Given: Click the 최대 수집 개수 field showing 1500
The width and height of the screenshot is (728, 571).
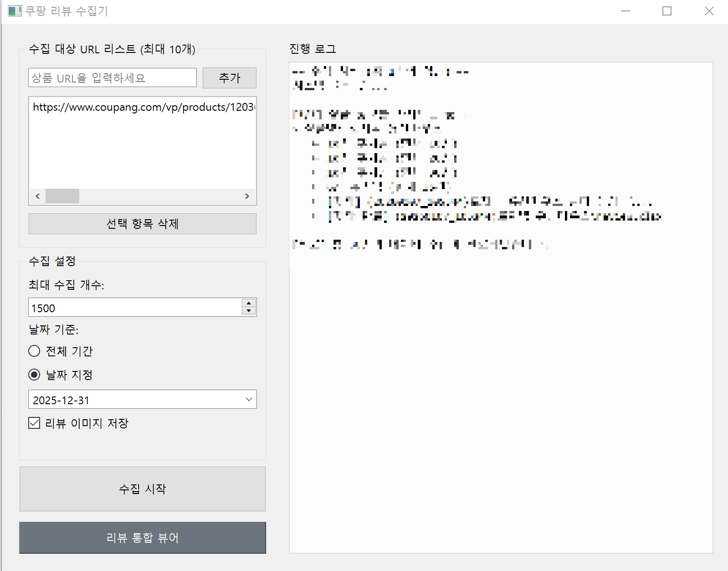Looking at the screenshot, I should (135, 308).
